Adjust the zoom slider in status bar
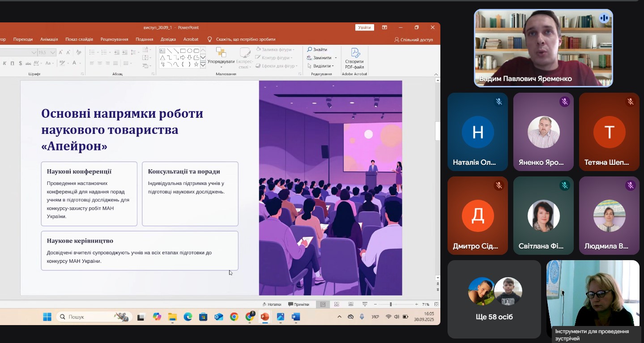Image resolution: width=644 pixels, height=343 pixels. 391,304
